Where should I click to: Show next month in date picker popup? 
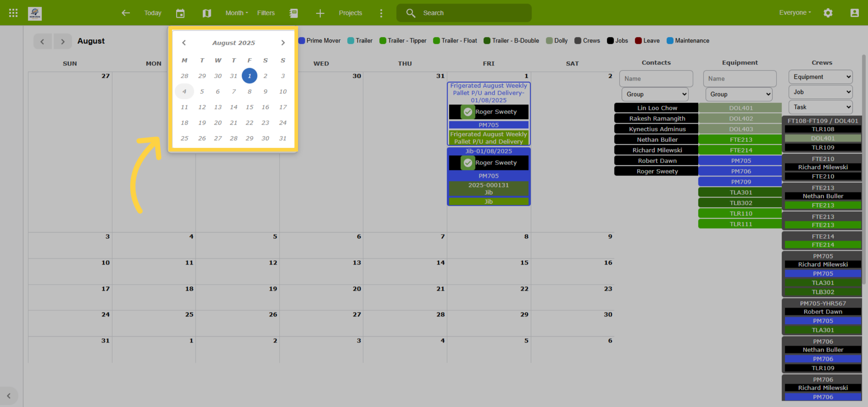tap(283, 43)
